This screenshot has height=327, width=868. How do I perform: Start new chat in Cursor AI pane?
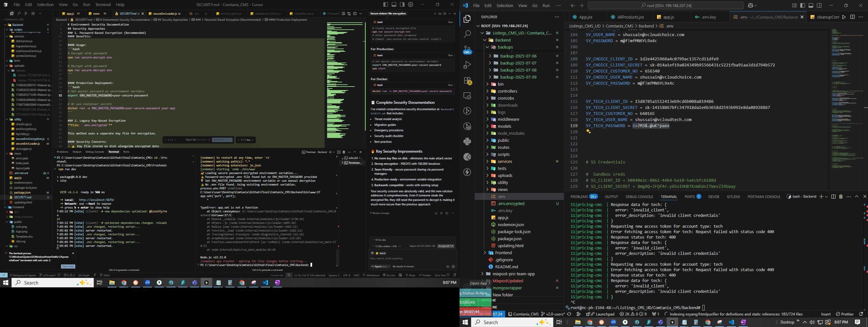point(435,13)
